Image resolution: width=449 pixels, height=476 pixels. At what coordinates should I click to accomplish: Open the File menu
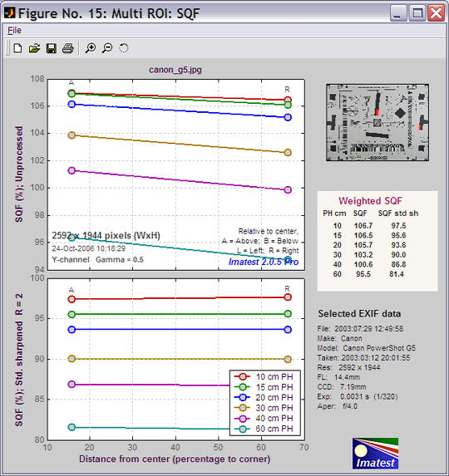click(14, 31)
